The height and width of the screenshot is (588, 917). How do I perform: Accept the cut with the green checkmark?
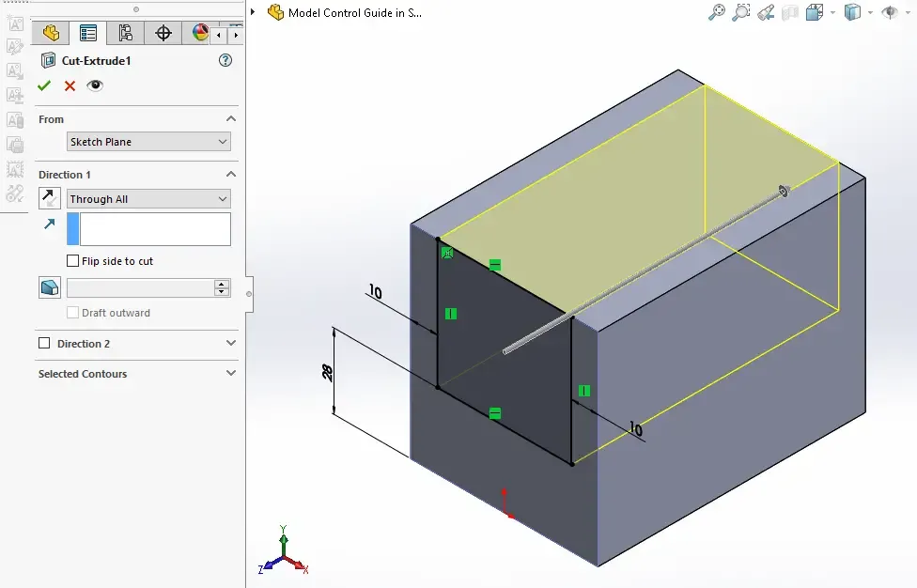pos(44,85)
